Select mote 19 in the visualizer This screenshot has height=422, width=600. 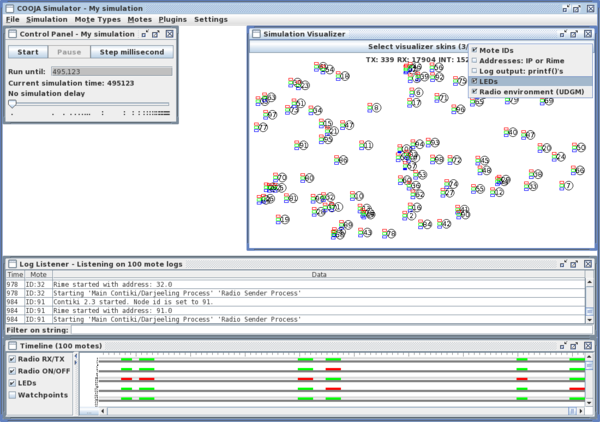click(x=285, y=220)
